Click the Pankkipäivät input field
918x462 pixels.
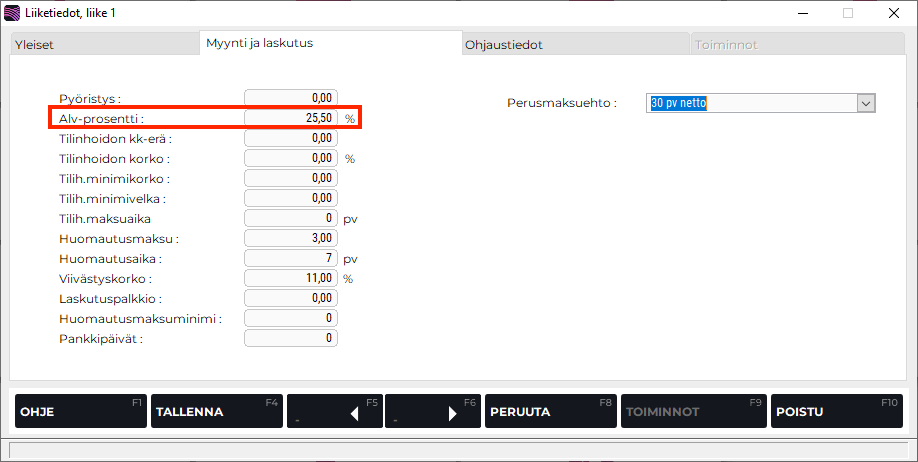[x=291, y=338]
